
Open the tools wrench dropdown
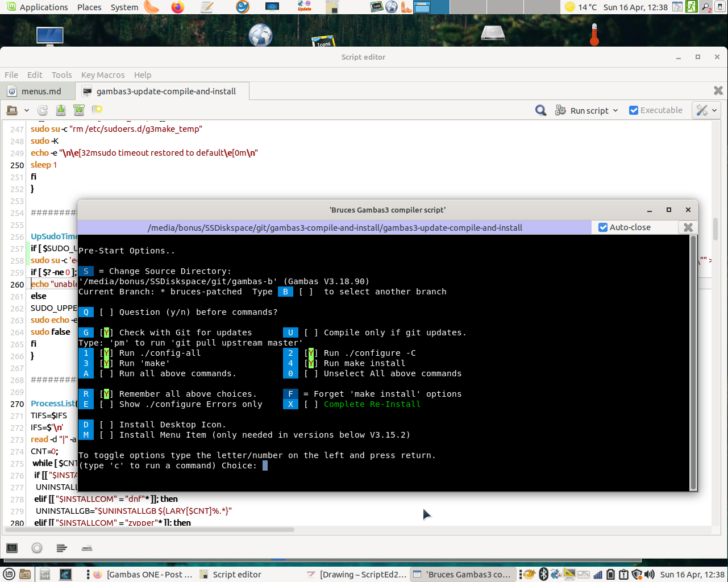pos(707,110)
